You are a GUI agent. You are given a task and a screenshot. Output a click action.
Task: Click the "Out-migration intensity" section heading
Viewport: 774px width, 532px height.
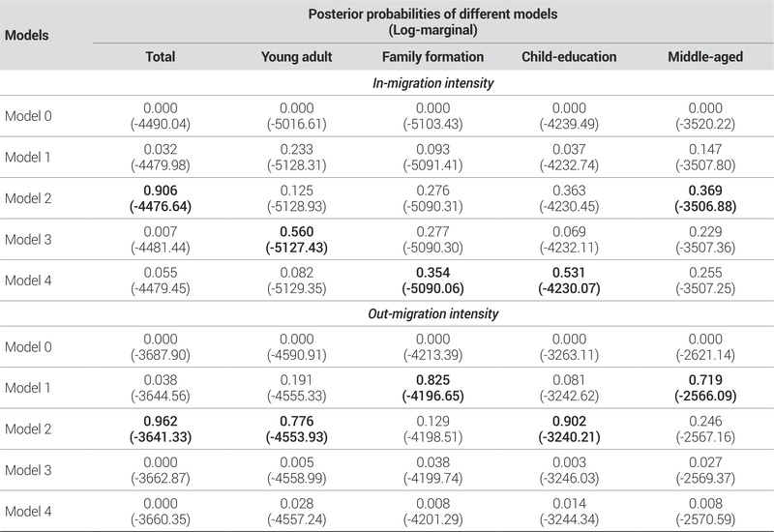[432, 314]
